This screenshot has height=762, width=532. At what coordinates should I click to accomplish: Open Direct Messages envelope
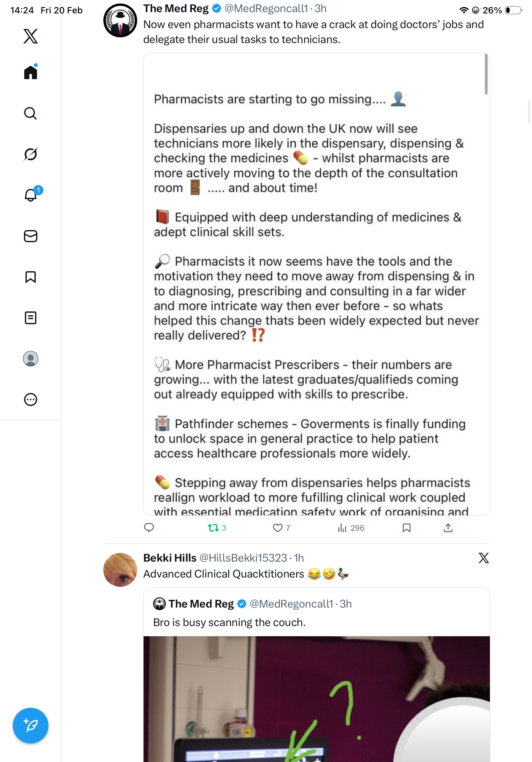(31, 236)
